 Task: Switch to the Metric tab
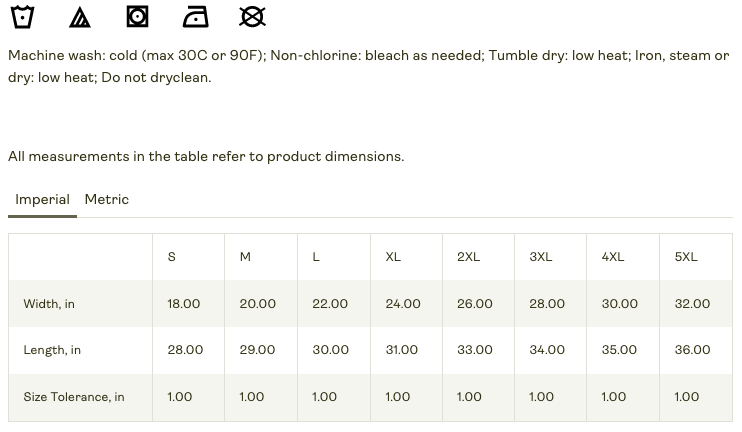coord(107,200)
